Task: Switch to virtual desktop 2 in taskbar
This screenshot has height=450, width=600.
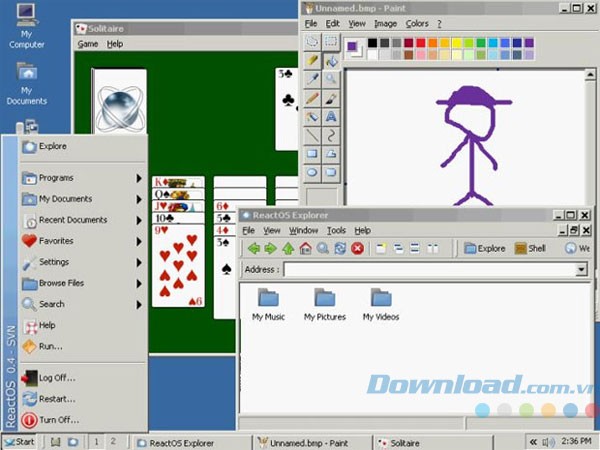Action: click(x=113, y=441)
